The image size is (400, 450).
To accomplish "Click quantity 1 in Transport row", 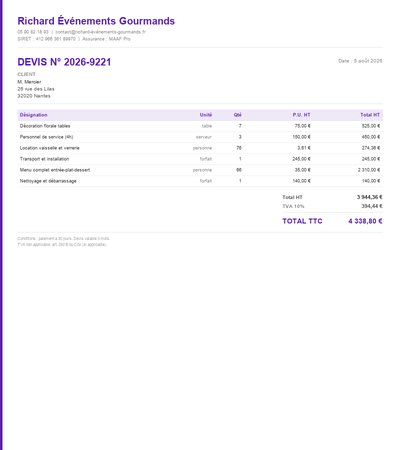I will pyautogui.click(x=240, y=159).
